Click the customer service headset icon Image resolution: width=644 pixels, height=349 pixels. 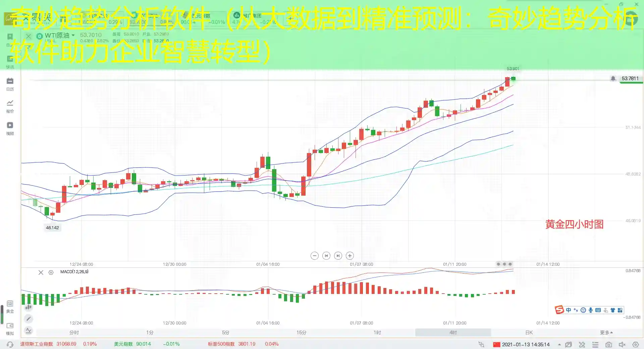coord(10,344)
